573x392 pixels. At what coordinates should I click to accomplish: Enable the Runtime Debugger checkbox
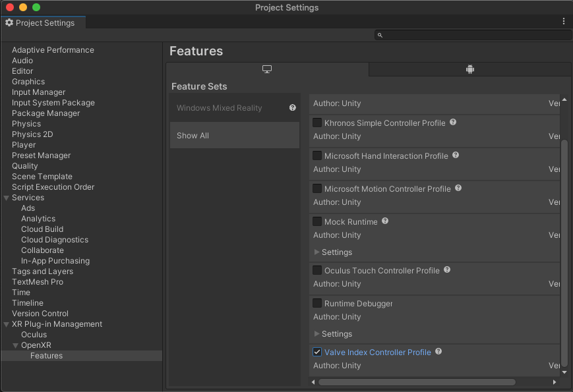317,304
